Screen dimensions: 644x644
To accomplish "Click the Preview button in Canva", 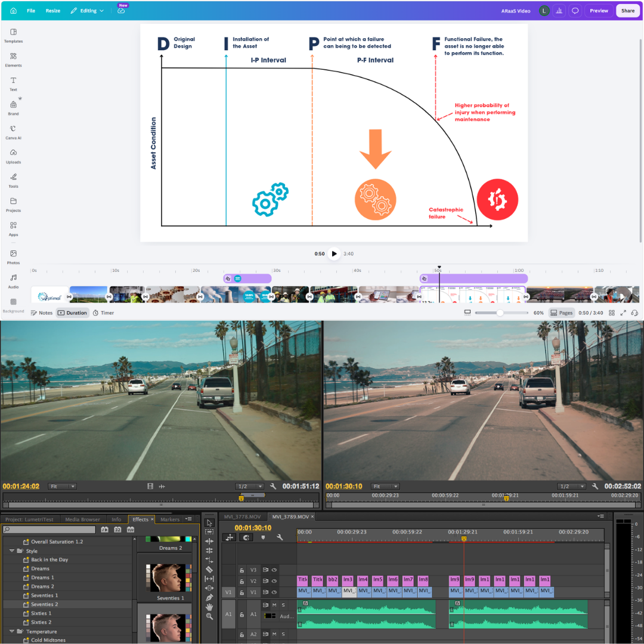I will 599,11.
